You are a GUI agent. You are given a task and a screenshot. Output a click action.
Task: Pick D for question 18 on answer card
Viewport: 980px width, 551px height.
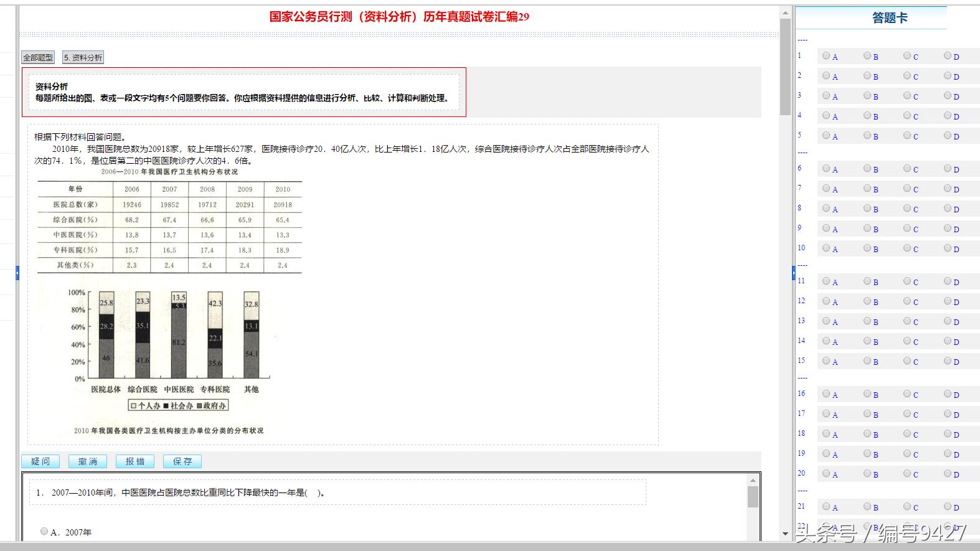(948, 433)
